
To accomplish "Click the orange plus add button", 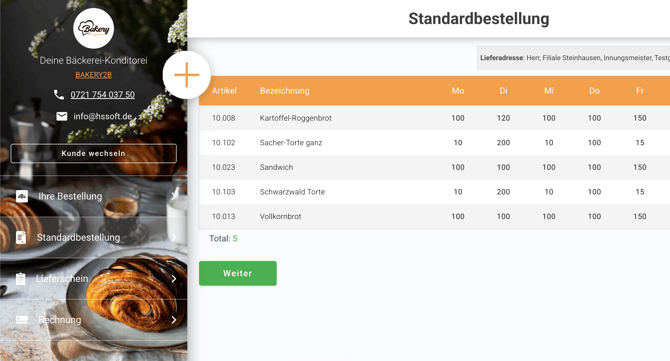I will tap(187, 75).
